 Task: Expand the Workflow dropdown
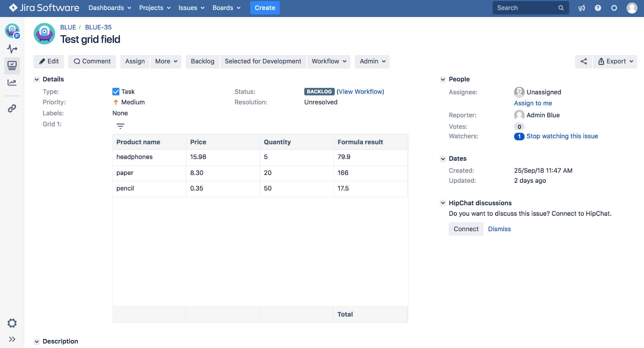pyautogui.click(x=328, y=61)
